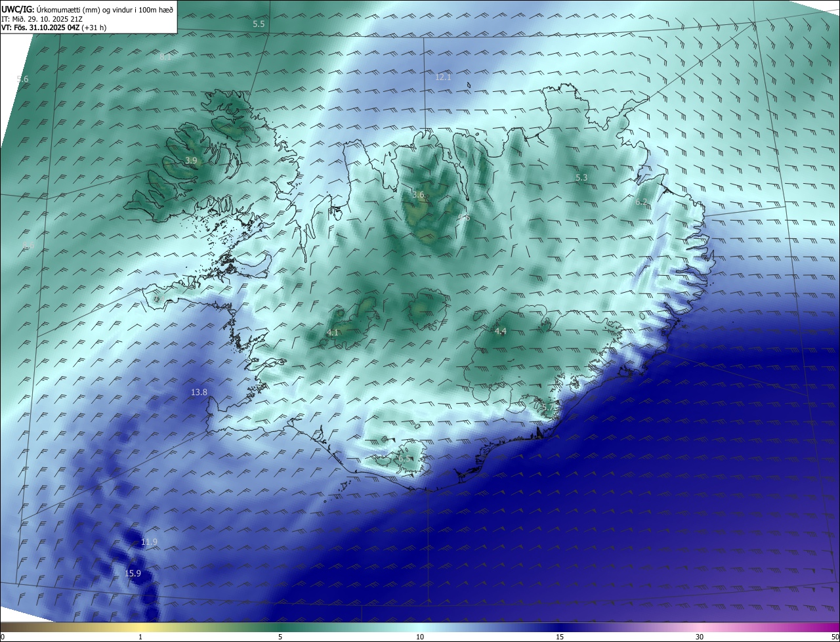Click the 6.2 value label in the east

[x=641, y=202]
